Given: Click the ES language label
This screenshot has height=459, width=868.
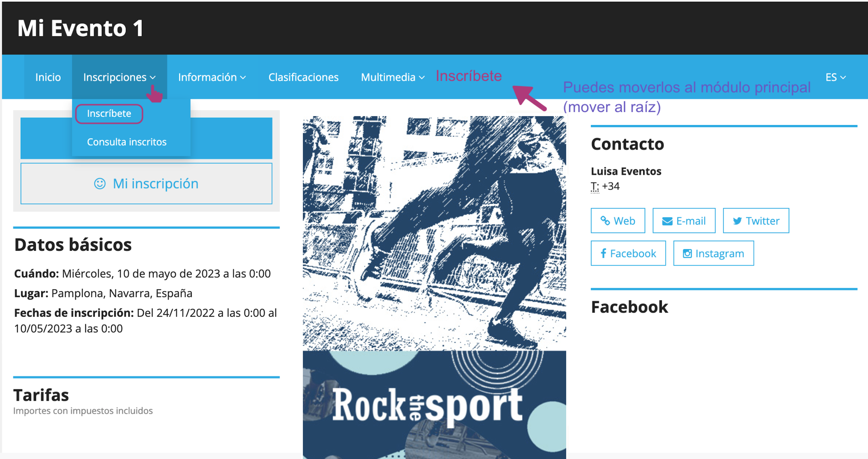Looking at the screenshot, I should point(831,77).
